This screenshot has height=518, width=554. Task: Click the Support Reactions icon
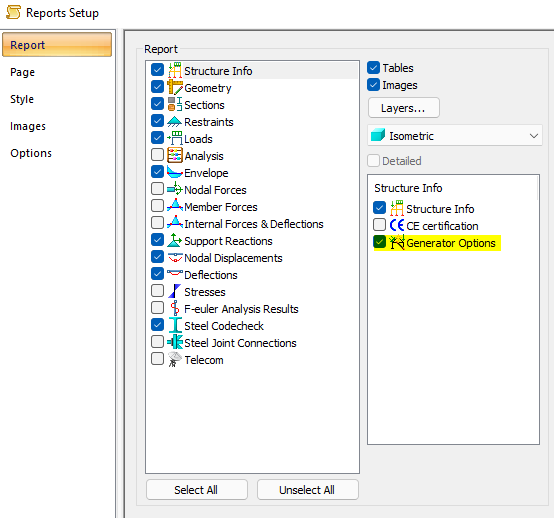[175, 240]
